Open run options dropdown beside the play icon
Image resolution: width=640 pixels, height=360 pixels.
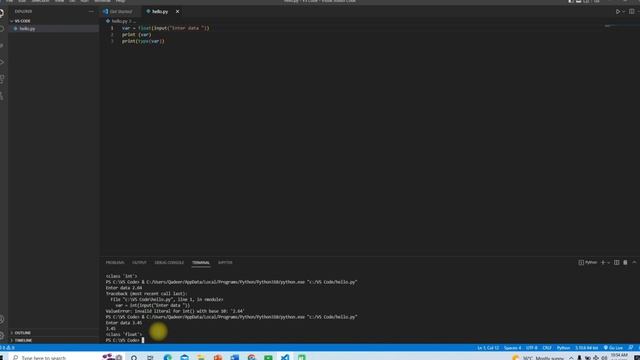[623, 11]
